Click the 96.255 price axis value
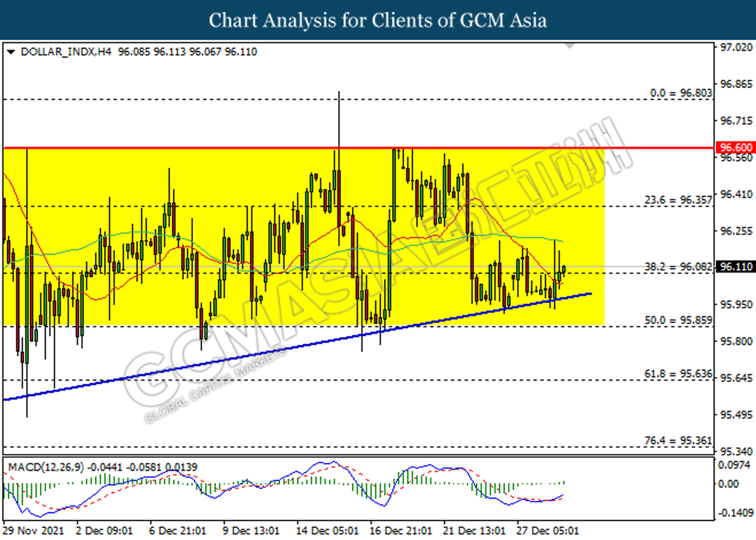 point(736,231)
